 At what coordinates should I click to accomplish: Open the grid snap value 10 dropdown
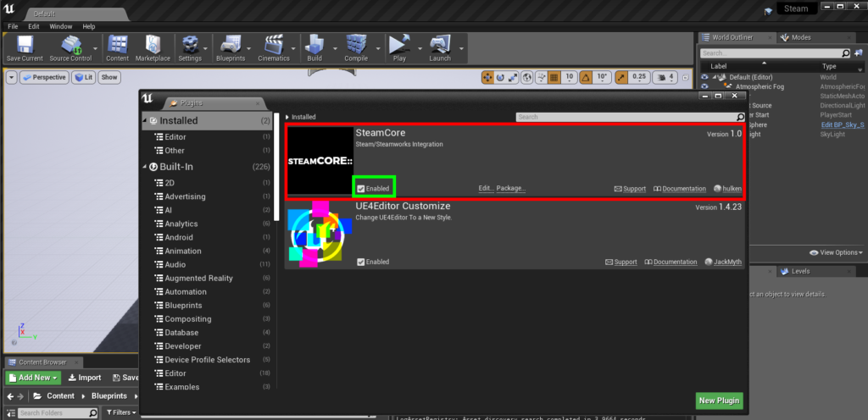[x=569, y=77]
